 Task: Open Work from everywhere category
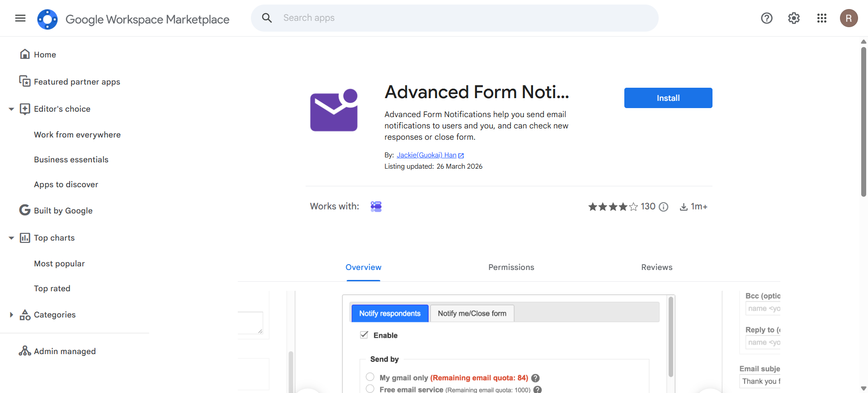(77, 135)
